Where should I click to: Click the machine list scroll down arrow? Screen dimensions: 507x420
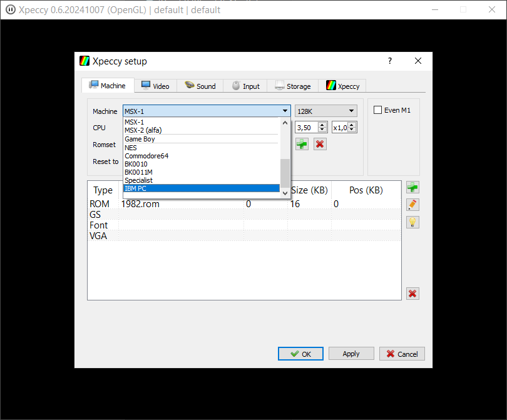285,193
